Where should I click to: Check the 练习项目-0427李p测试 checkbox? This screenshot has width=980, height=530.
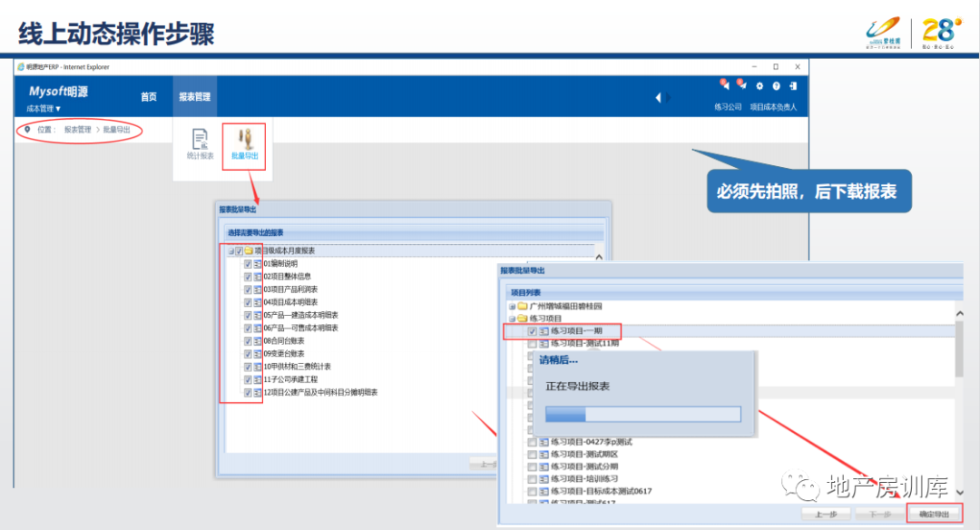click(533, 442)
